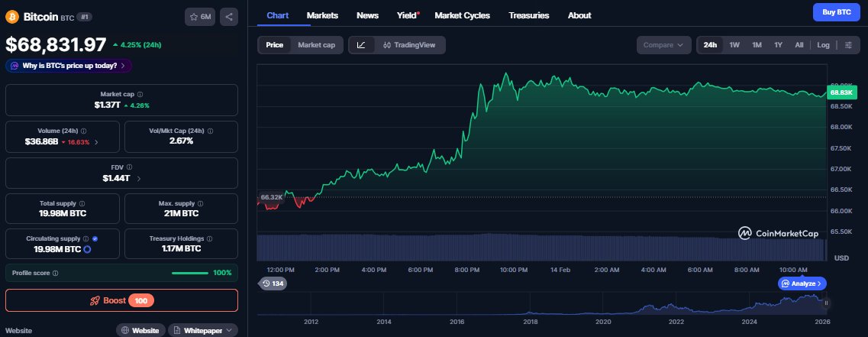Click the historical range selector mini chart
Screen dimensions: 868x337
543,303
